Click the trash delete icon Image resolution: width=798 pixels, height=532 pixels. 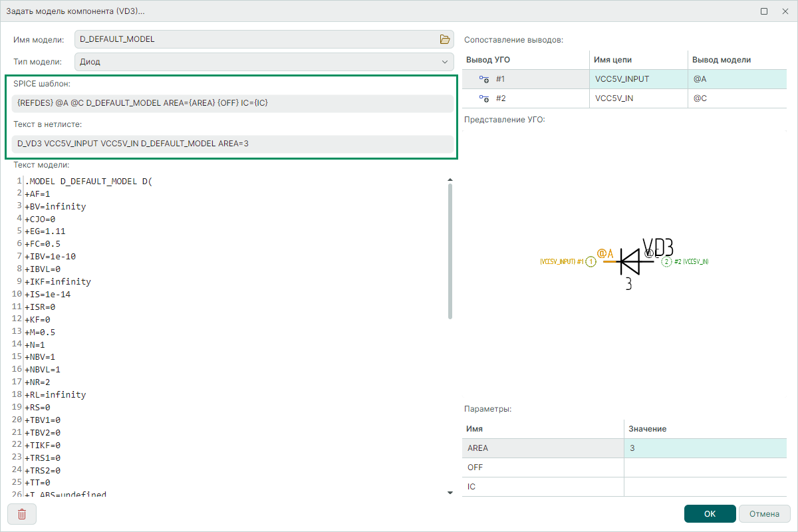[22, 514]
